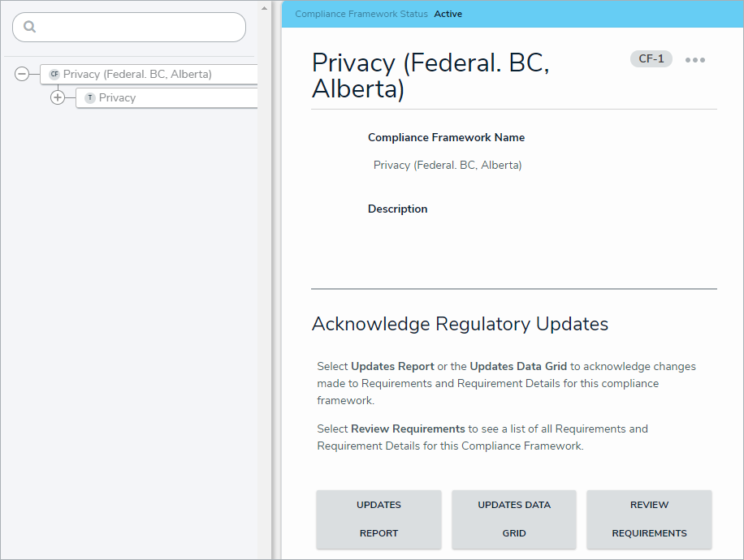Open the Updates Report
The width and height of the screenshot is (744, 560).
click(378, 519)
